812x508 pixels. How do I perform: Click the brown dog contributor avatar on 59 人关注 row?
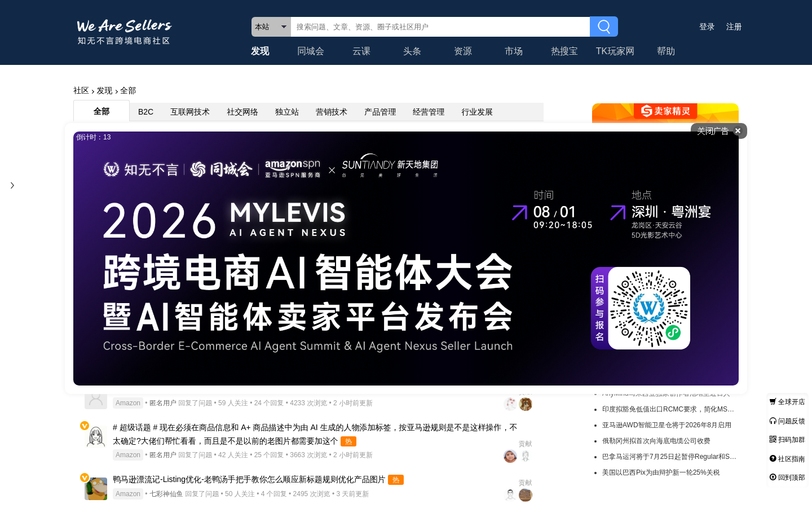click(526, 404)
